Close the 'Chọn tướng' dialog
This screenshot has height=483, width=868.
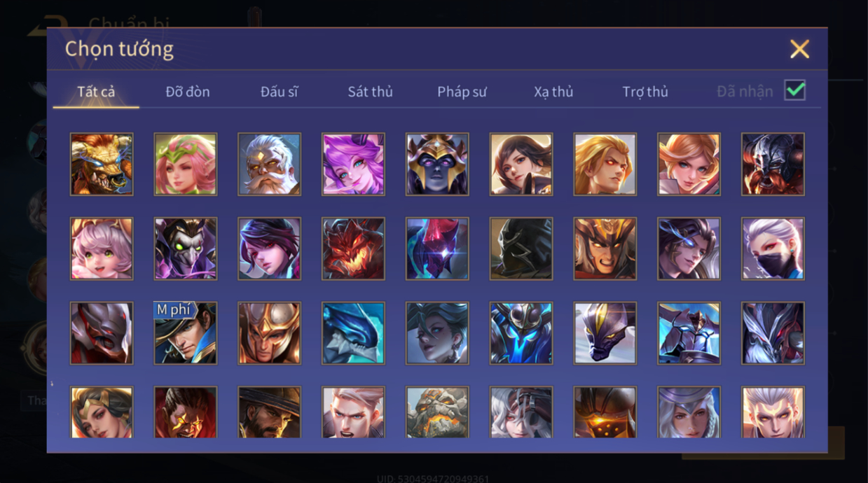tap(799, 49)
